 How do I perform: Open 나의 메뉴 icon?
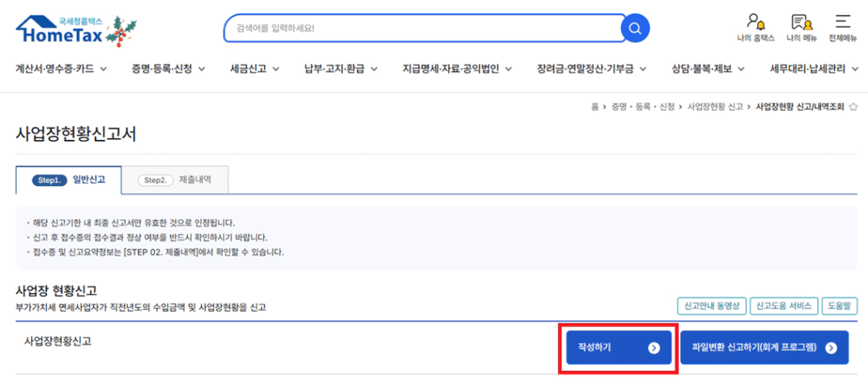pyautogui.click(x=801, y=25)
